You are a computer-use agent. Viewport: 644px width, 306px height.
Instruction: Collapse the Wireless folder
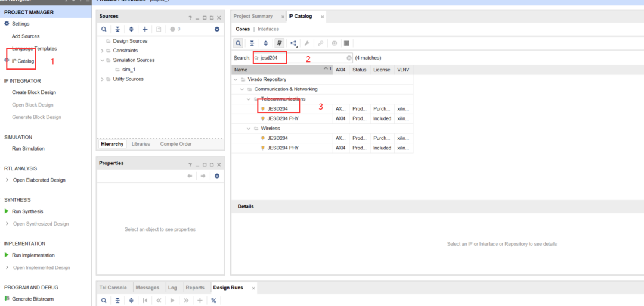click(249, 129)
